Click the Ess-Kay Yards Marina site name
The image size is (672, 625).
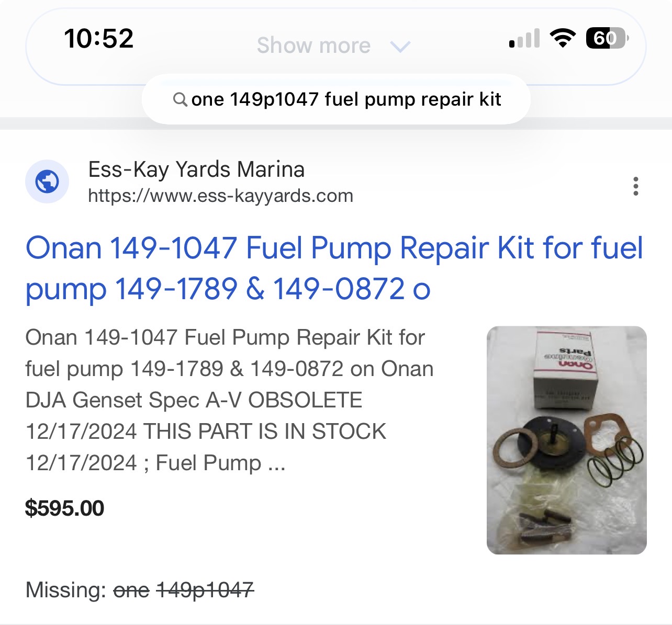point(196,169)
